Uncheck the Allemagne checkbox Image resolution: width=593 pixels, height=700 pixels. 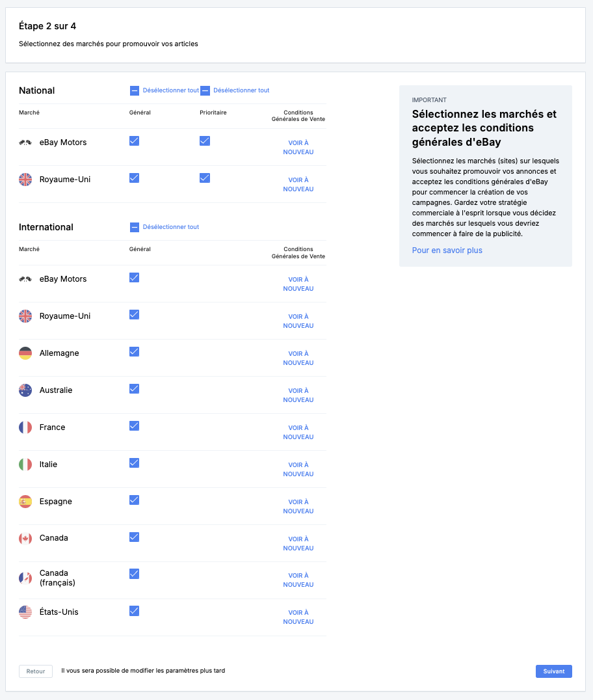coord(135,352)
